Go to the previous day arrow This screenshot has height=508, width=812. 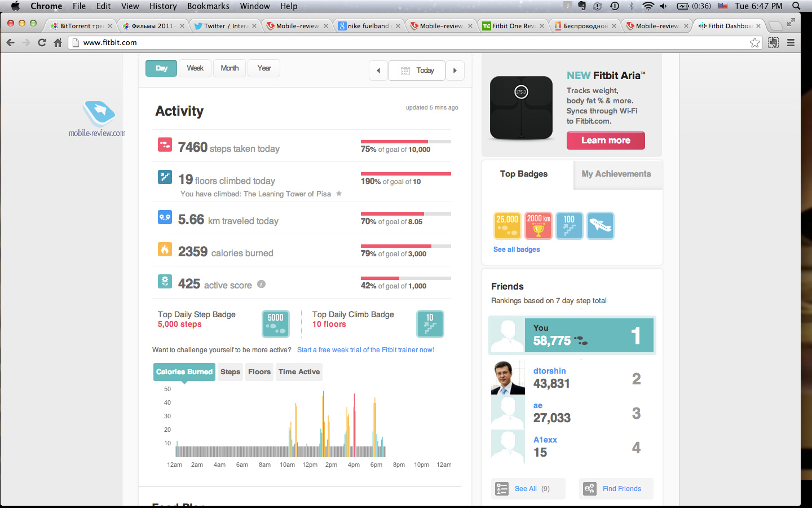click(x=378, y=71)
